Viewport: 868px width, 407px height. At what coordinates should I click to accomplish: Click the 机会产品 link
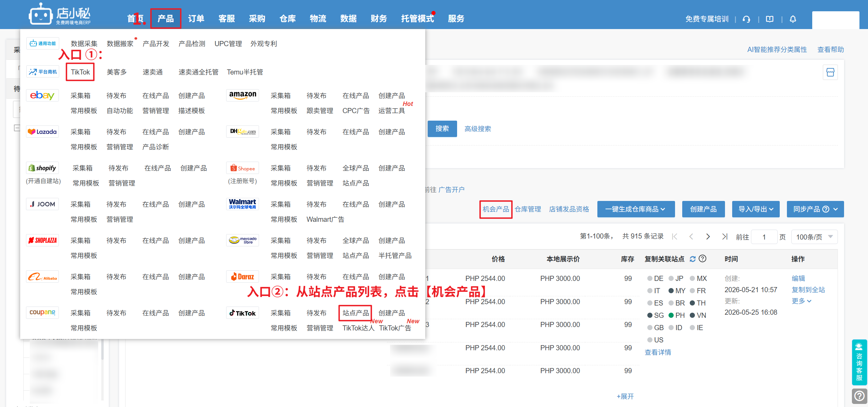(x=496, y=209)
